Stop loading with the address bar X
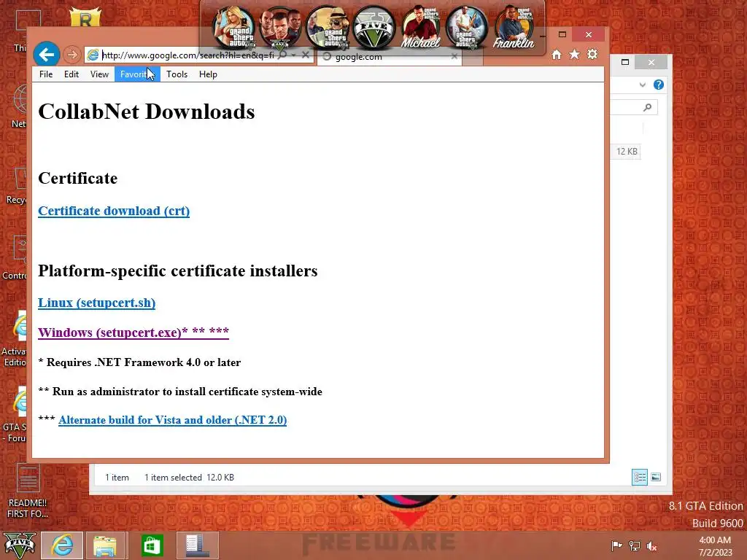Image resolution: width=747 pixels, height=560 pixels. 306,55
